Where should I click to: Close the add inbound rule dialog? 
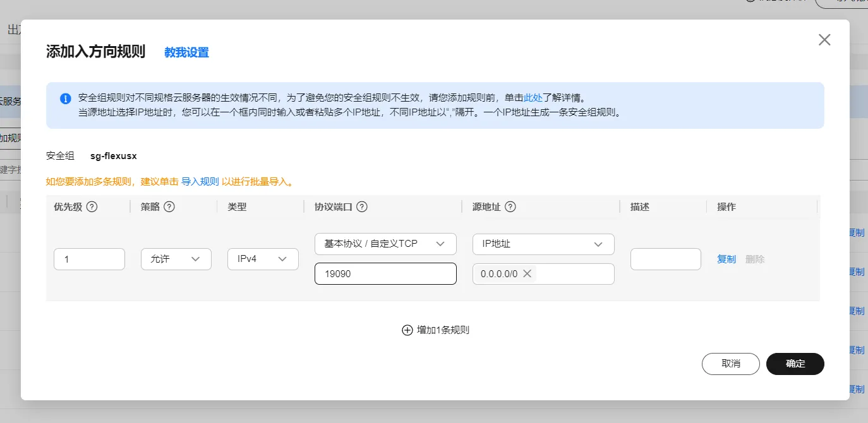pos(824,40)
